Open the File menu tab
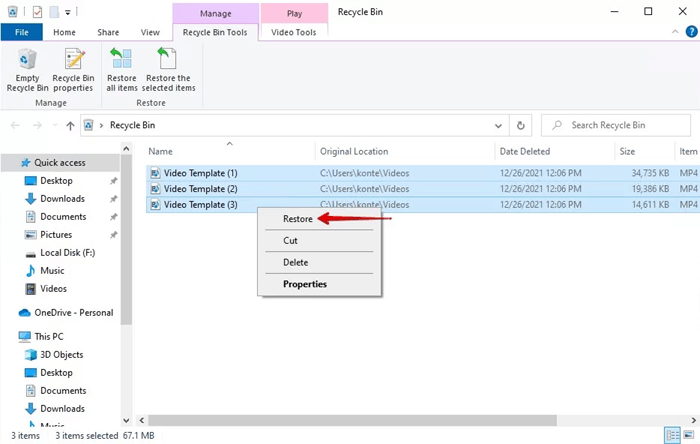700x444 pixels. (21, 32)
